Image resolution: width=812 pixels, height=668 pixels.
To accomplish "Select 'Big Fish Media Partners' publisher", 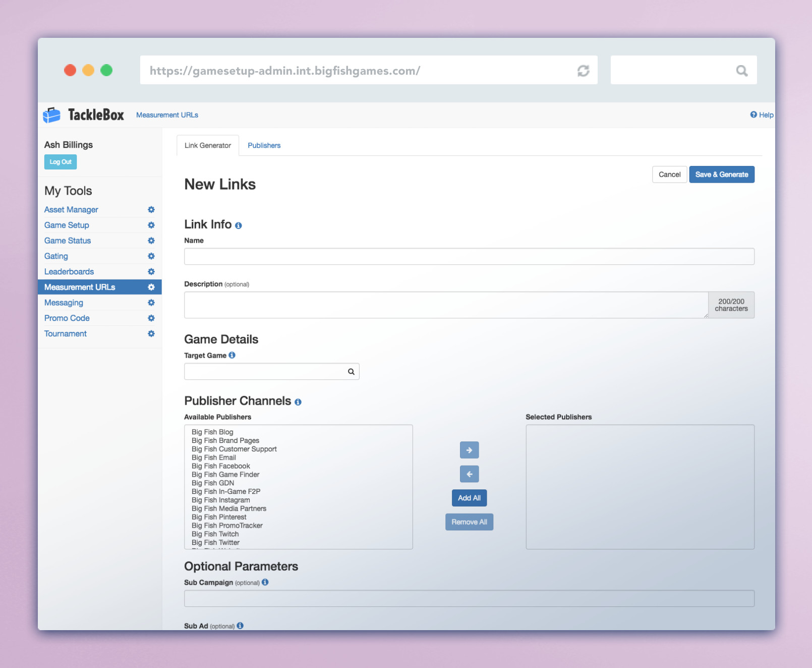I will 229,509.
